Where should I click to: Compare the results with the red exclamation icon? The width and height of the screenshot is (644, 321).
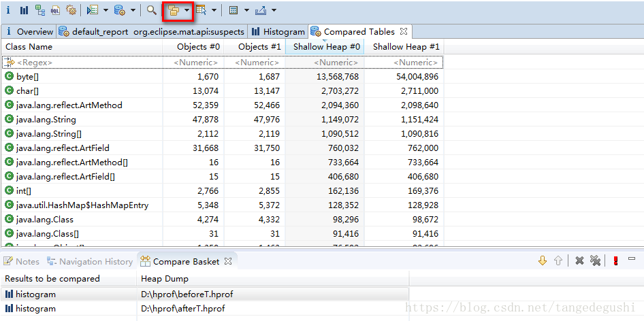tap(615, 260)
